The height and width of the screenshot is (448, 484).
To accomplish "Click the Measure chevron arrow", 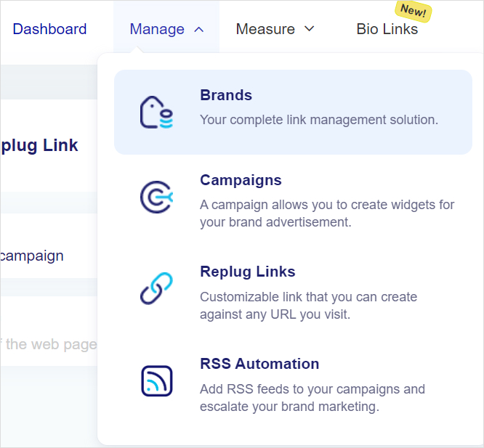I will click(x=309, y=29).
